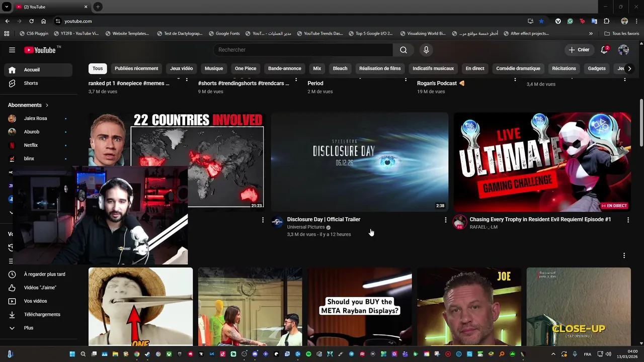Open À regarder plus tard playlist

[38, 274]
